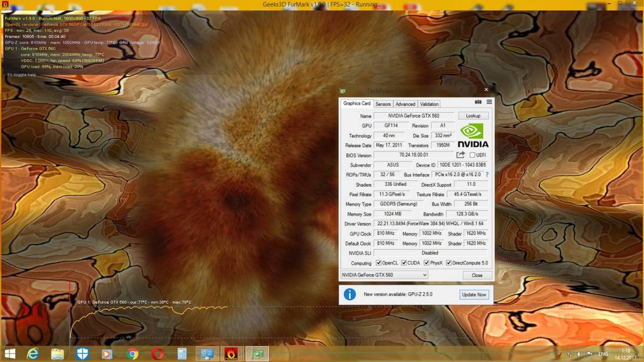Viewport: 644px width, 362px height.
Task: Click the Update Now button
Action: pos(474,294)
